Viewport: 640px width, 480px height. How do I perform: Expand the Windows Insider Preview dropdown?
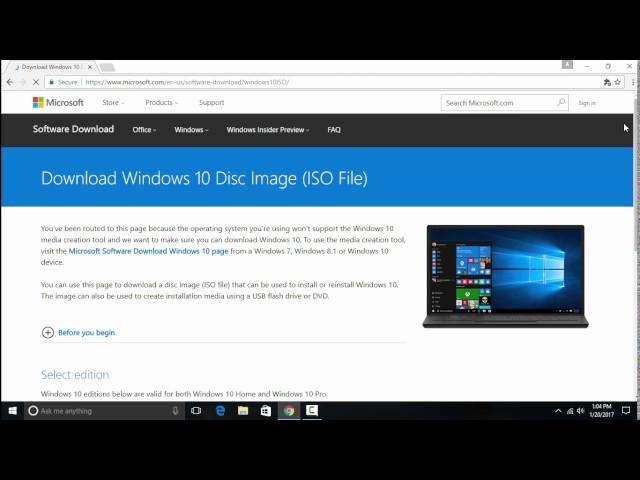[268, 130]
